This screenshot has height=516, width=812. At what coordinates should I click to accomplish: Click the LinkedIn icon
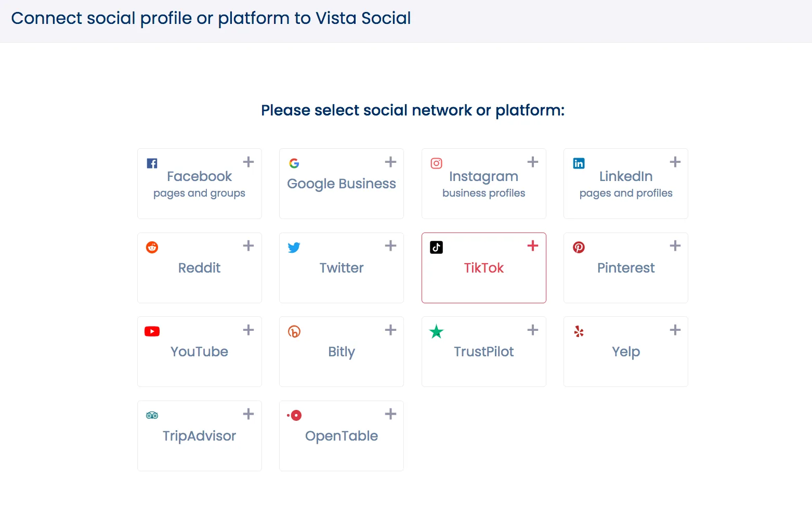[x=578, y=163]
